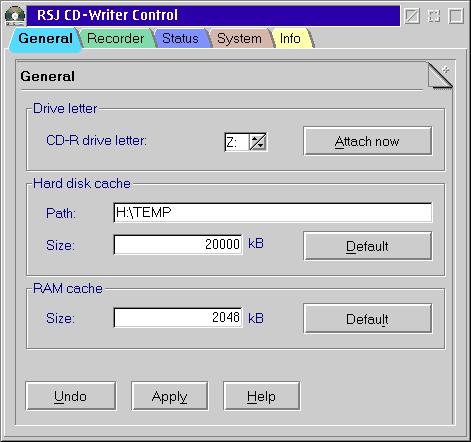The height and width of the screenshot is (442, 471).
Task: Click the Attach now button
Action: coord(368,141)
